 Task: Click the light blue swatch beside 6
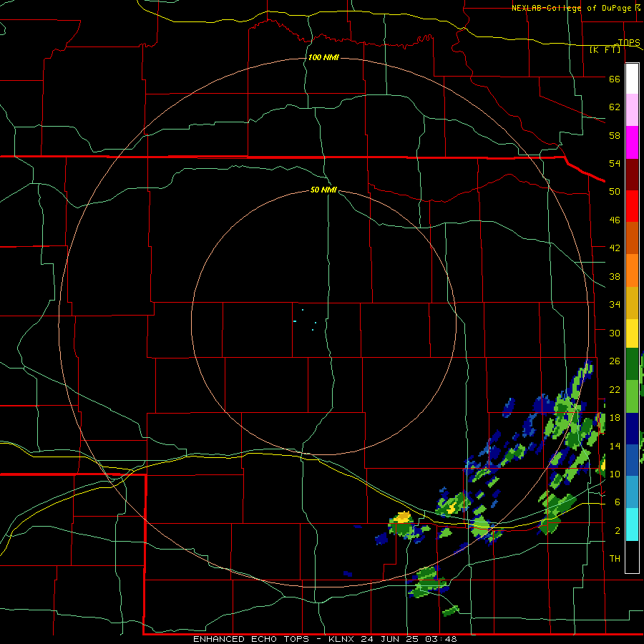tap(632, 492)
